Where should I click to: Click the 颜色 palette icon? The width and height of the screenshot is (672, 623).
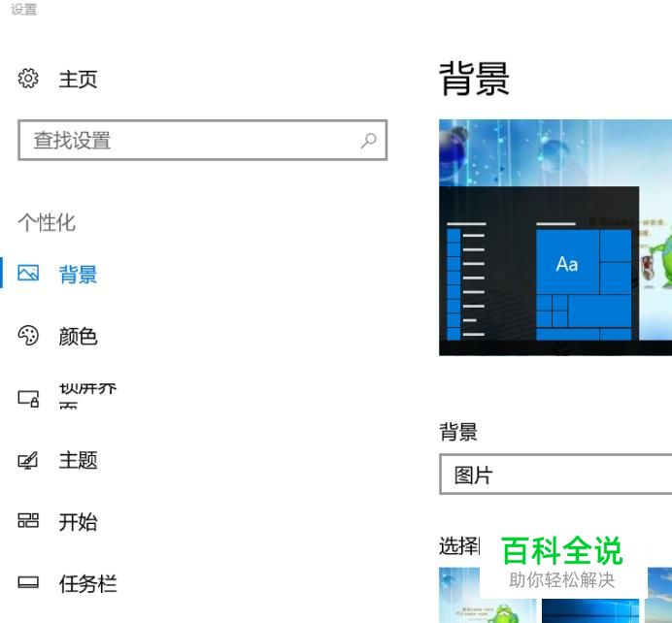pyautogui.click(x=28, y=335)
